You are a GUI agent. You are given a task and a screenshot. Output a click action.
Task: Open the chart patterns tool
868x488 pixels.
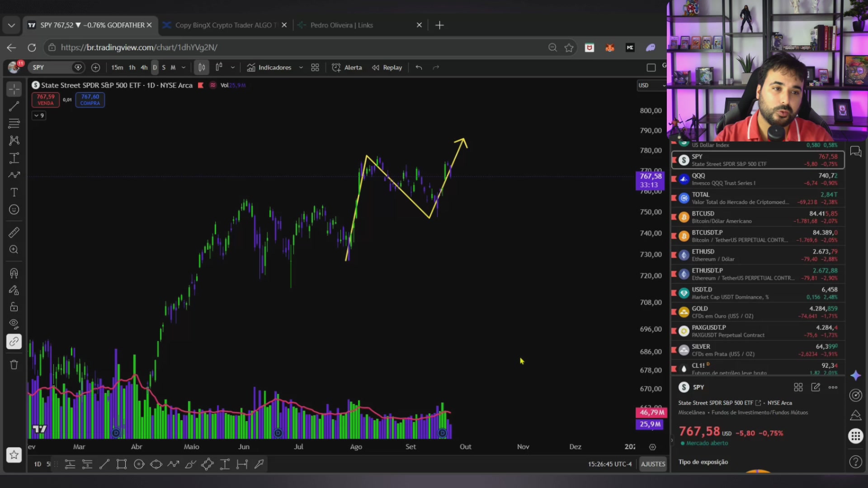(14, 141)
